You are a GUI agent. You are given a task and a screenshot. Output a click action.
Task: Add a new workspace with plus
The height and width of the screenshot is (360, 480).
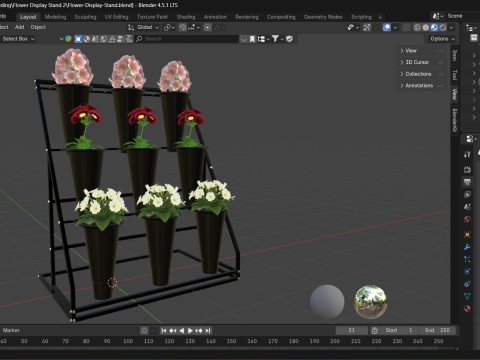point(380,17)
